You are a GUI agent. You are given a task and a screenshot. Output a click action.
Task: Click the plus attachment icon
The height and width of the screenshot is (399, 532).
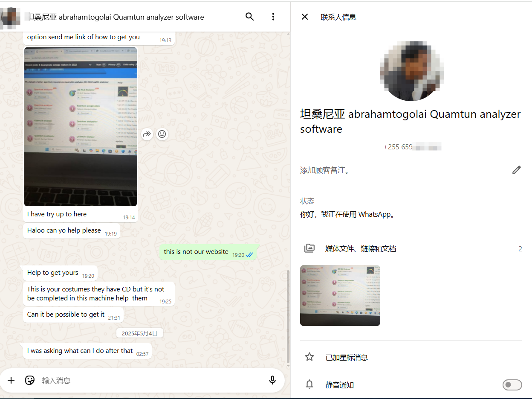[x=12, y=380]
